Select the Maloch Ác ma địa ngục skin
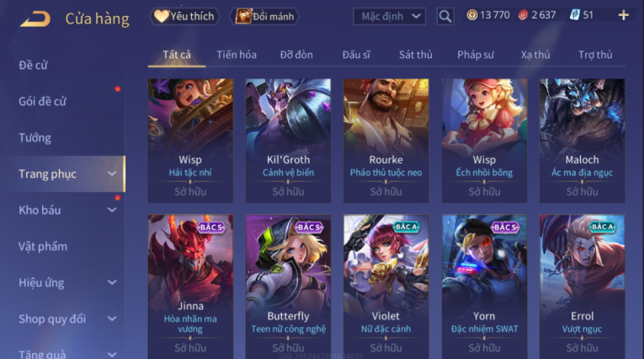Screen dimensions: 644x359 point(582,141)
